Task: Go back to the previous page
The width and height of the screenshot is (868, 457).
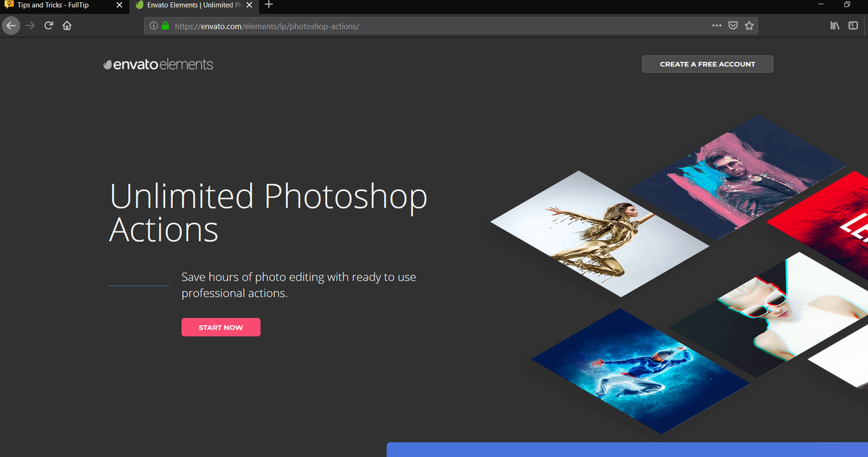Action: pyautogui.click(x=10, y=26)
